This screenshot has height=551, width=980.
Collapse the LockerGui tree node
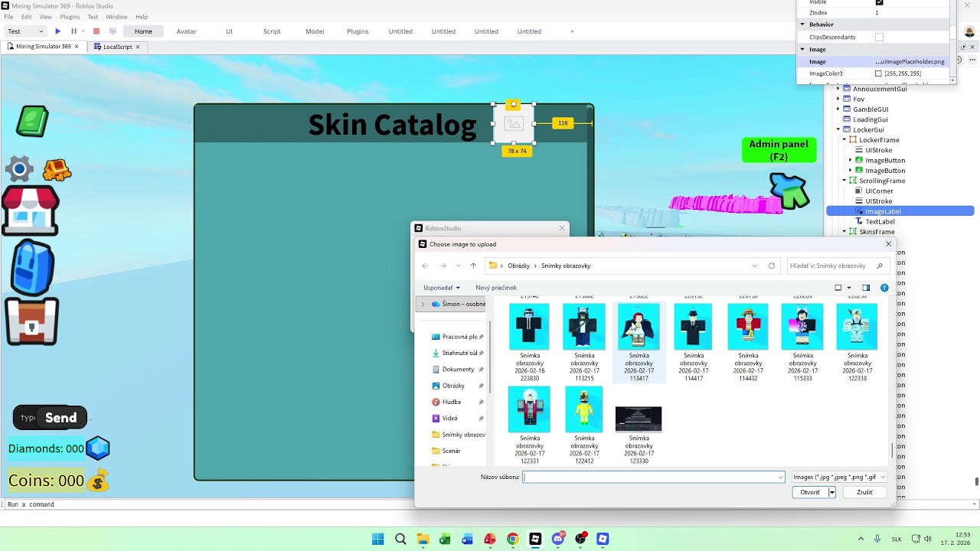838,129
